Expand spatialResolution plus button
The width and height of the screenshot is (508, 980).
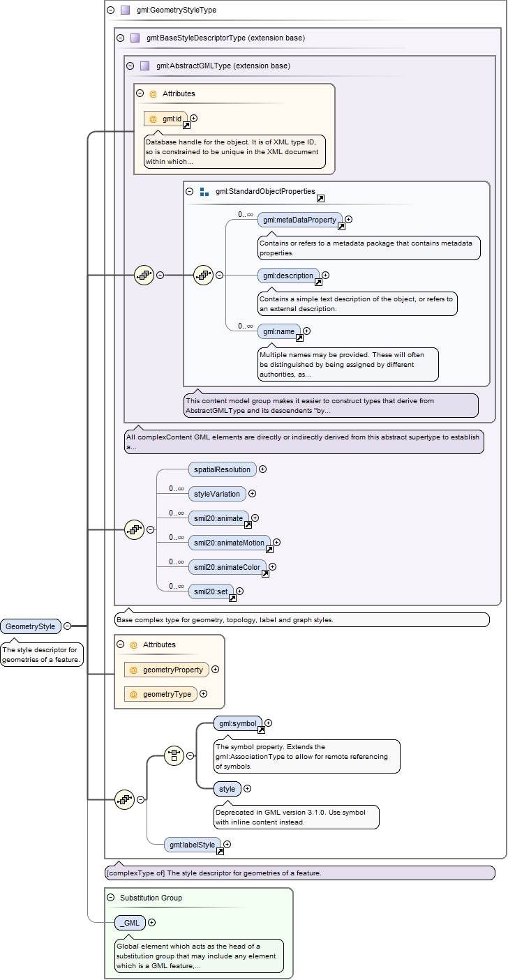[x=262, y=469]
